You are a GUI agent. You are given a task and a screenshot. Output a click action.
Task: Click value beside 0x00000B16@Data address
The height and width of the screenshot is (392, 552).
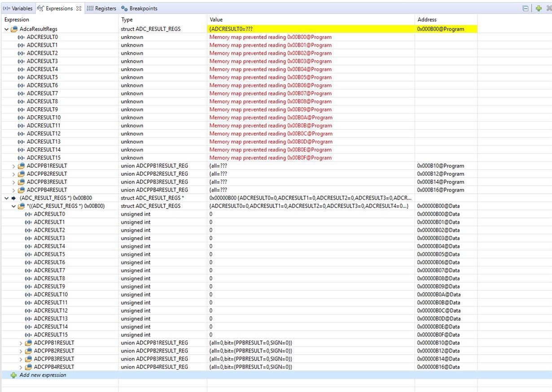pos(250,367)
